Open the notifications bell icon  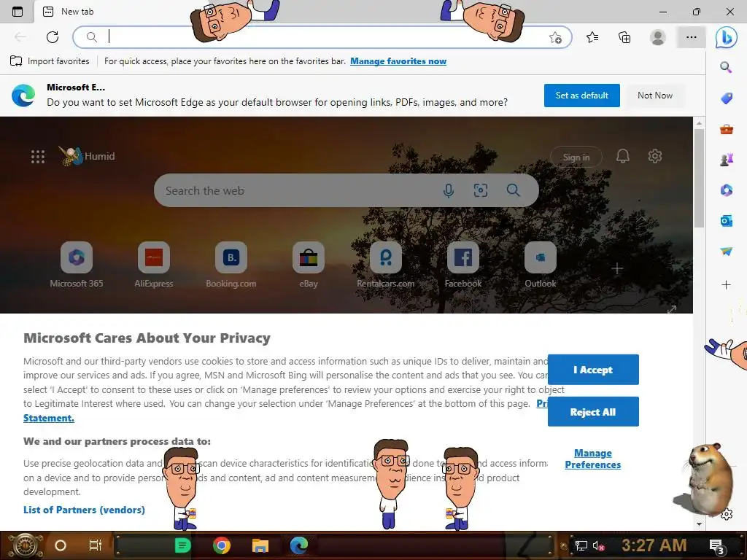(623, 156)
